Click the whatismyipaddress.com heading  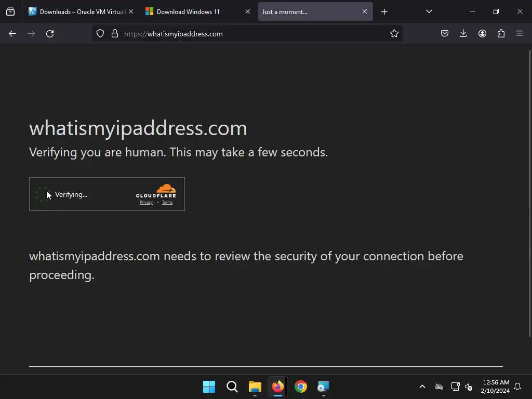138,128
